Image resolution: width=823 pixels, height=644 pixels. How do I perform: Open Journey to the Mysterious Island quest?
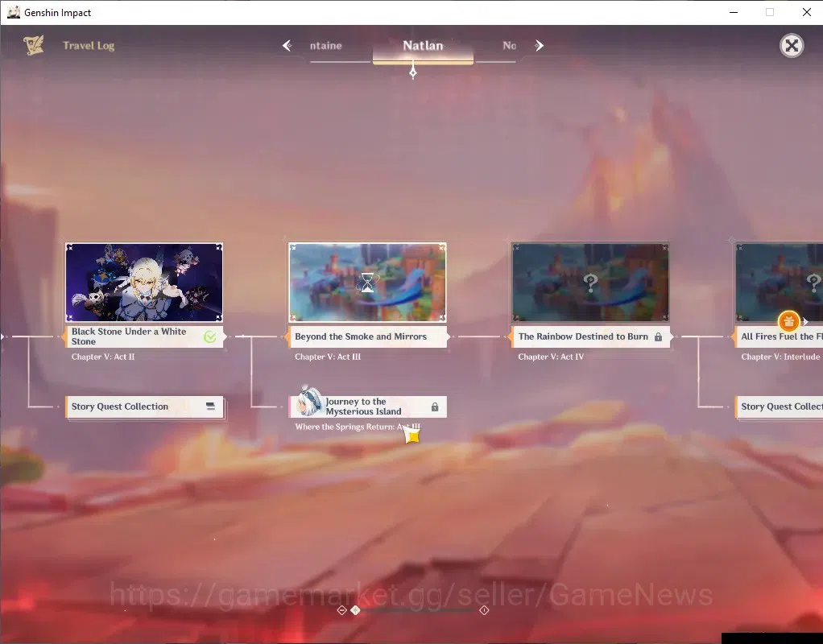click(x=367, y=407)
